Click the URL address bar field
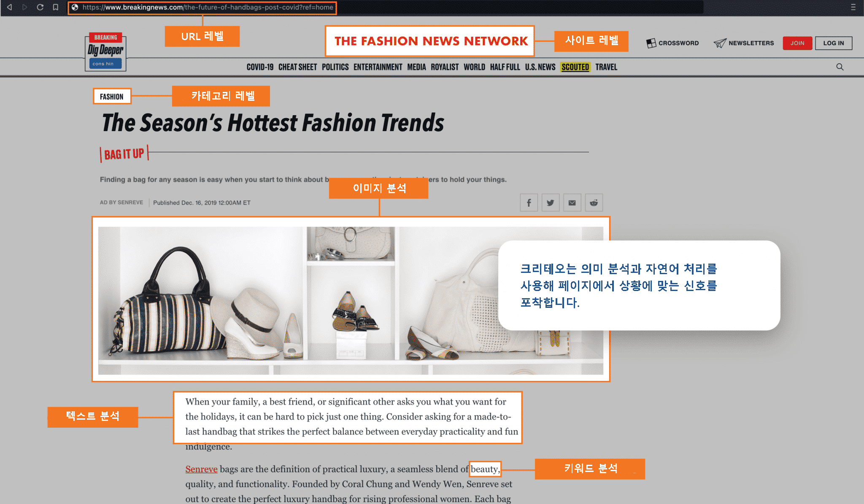Viewport: 864px width, 504px height. coord(202,8)
